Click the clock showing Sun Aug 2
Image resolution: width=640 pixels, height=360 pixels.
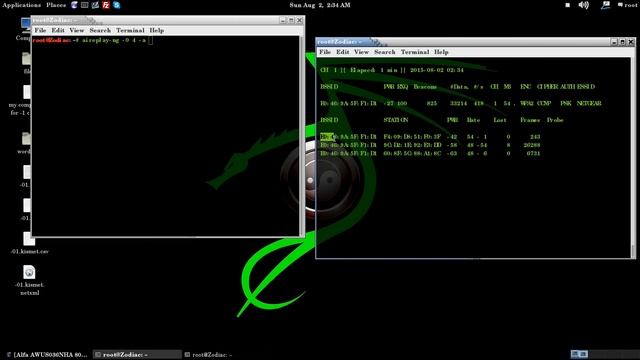tap(320, 5)
